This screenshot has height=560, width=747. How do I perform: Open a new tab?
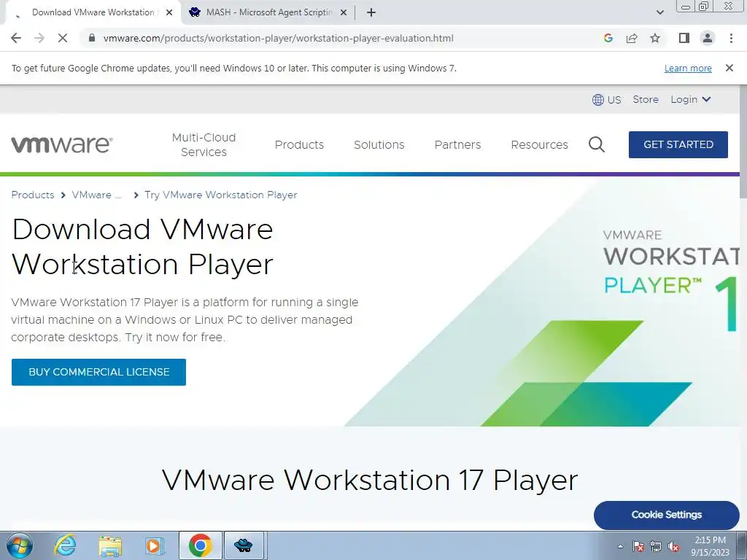[x=371, y=12]
